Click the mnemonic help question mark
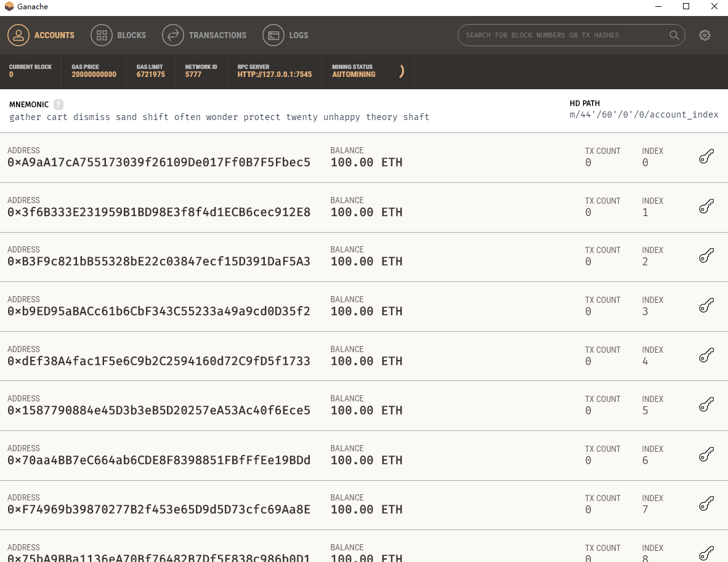728x562 pixels. pos(59,105)
